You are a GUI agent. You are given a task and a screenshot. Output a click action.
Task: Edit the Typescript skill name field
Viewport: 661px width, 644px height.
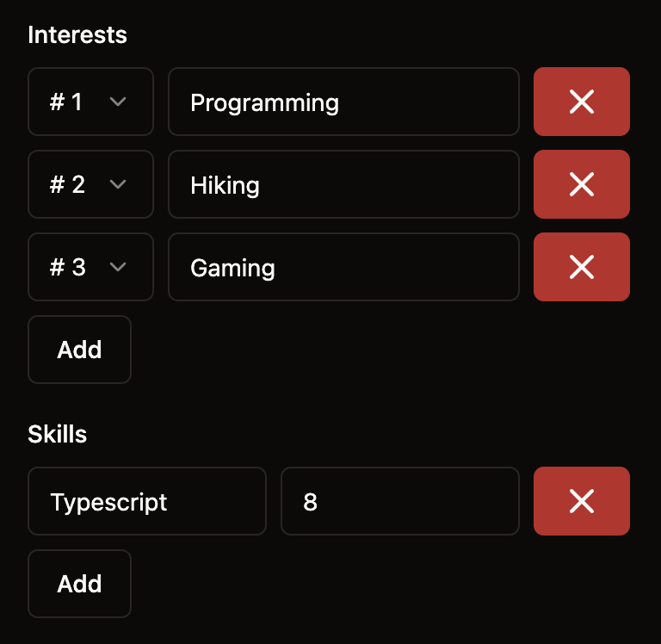[147, 501]
